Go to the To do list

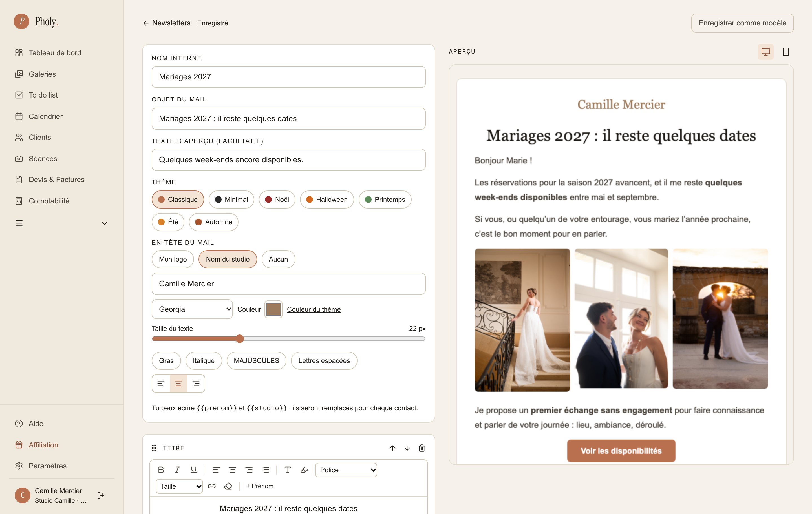[x=36, y=95]
